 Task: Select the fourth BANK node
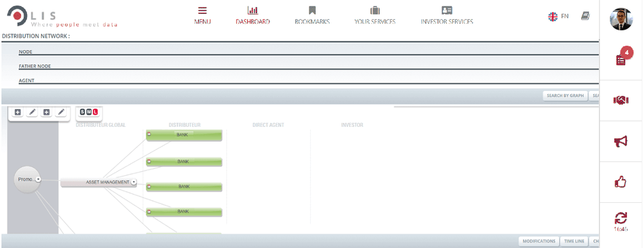184,212
